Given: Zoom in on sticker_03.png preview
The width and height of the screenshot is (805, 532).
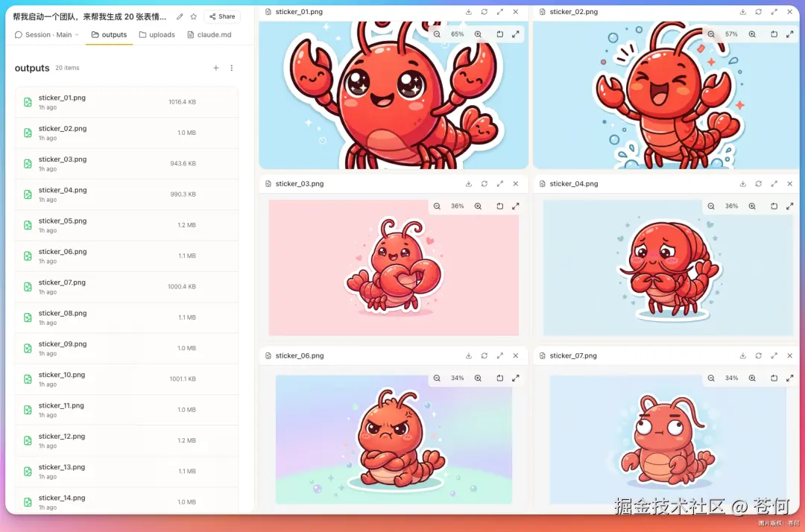Looking at the screenshot, I should coord(478,206).
